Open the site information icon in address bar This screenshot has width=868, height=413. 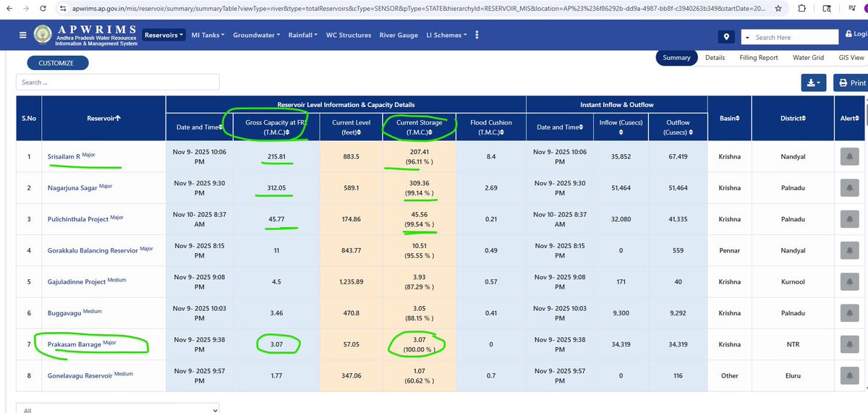point(63,8)
